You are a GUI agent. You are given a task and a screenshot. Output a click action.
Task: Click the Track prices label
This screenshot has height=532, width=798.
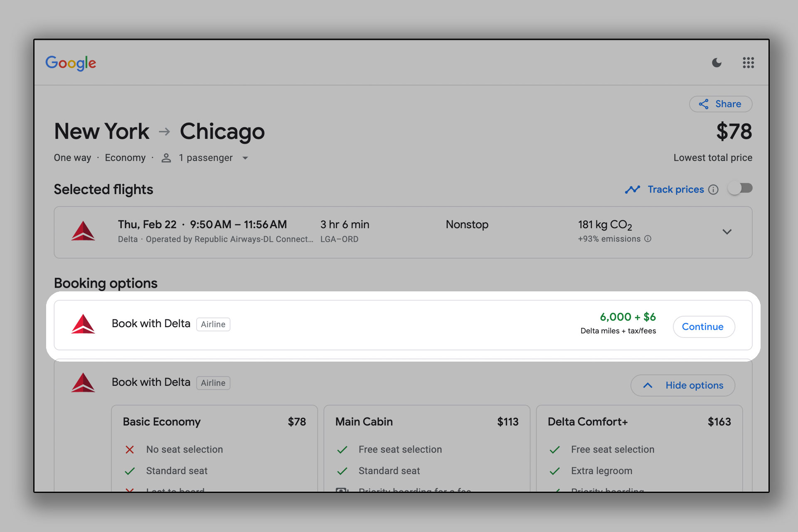point(676,190)
